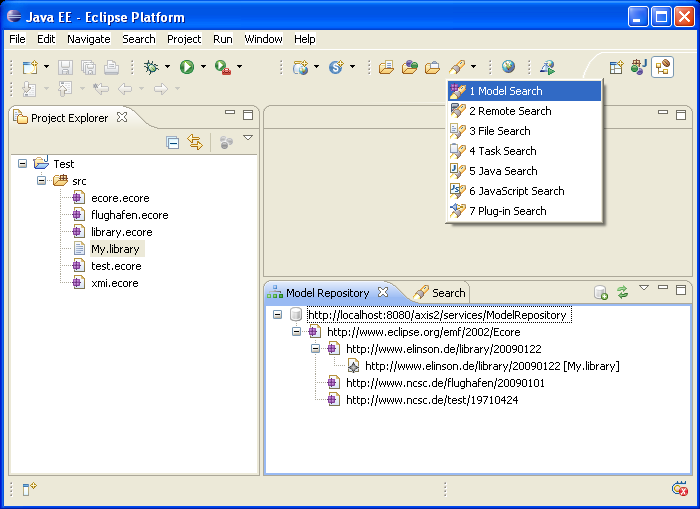Image resolution: width=700 pixels, height=509 pixels.
Task: Open the Model Repository view menu triangle
Action: [x=644, y=288]
